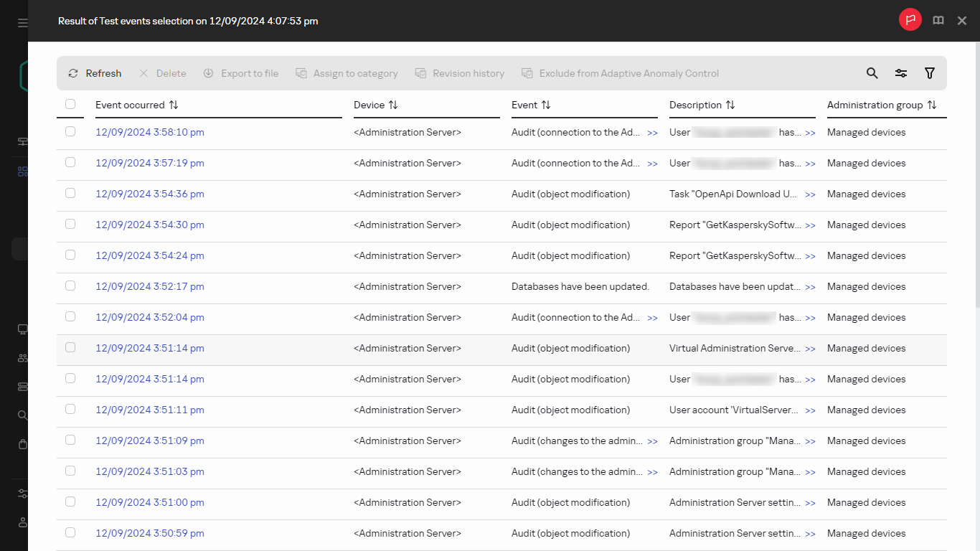
Task: Check the 3:52:17 pm event row
Action: point(70,286)
